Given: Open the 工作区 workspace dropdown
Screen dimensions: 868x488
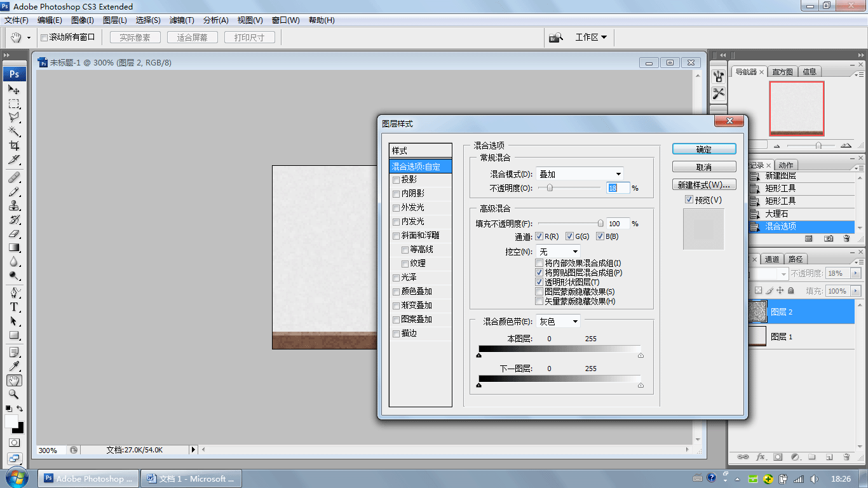Looking at the screenshot, I should click(x=591, y=37).
